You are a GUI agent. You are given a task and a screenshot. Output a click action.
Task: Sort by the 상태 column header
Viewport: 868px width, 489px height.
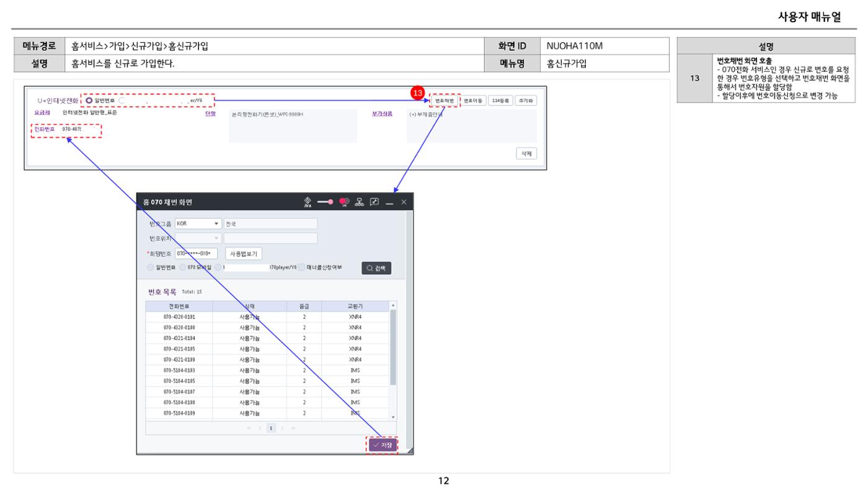(x=250, y=306)
